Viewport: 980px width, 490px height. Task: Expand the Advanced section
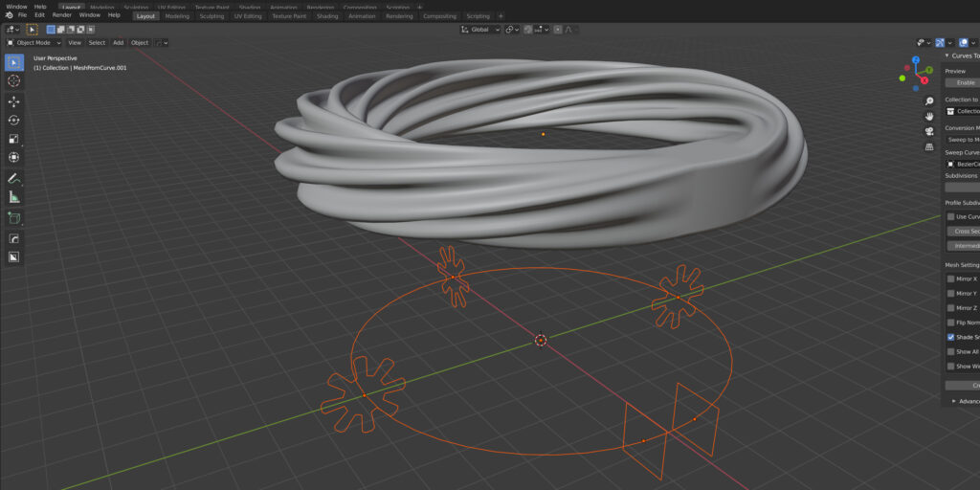966,401
